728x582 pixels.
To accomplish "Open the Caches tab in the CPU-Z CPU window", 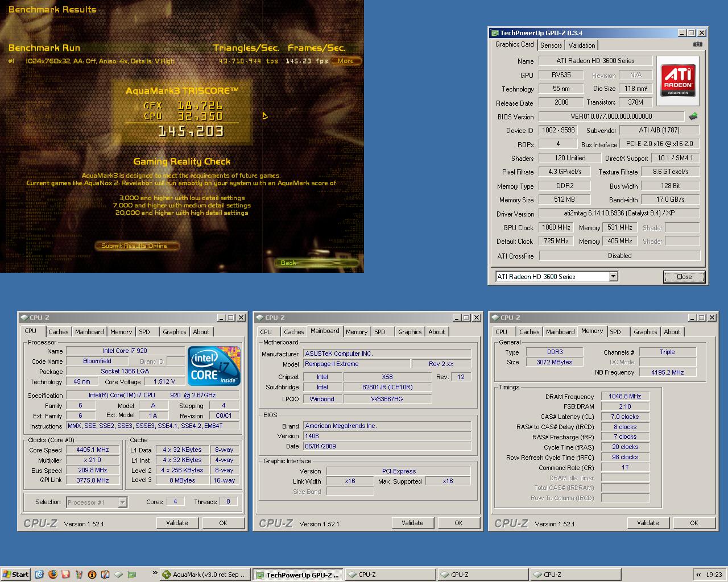I will tap(59, 332).
